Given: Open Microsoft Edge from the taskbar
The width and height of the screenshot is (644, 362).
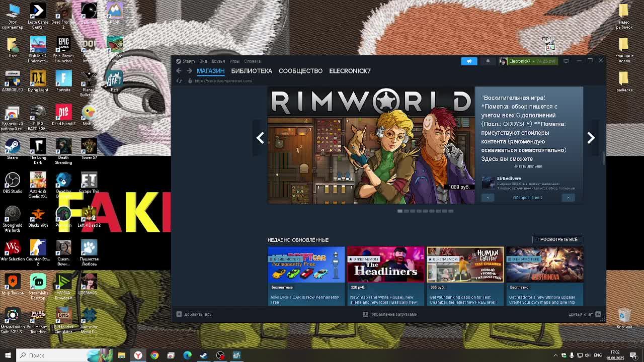Looking at the screenshot, I should click(x=187, y=355).
